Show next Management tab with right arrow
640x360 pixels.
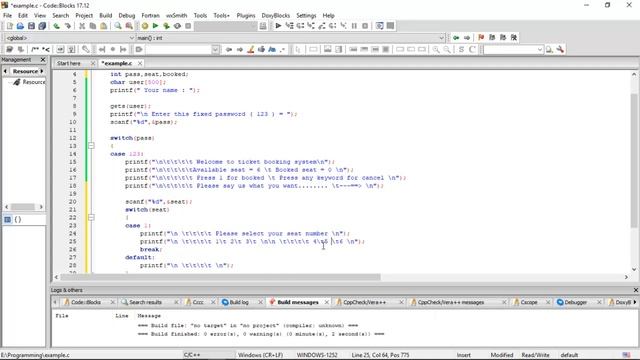(42, 71)
